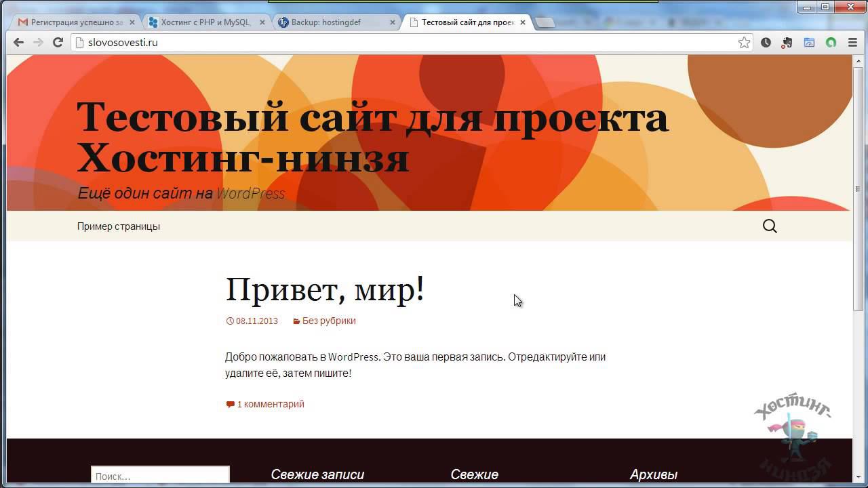Image resolution: width=868 pixels, height=488 pixels.
Task: Open the Chrome hamburger menu
Action: [x=852, y=43]
